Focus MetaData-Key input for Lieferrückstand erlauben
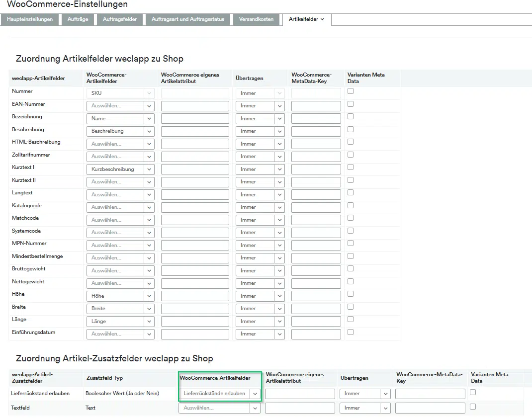The height and width of the screenshot is (418, 532). coord(430,394)
